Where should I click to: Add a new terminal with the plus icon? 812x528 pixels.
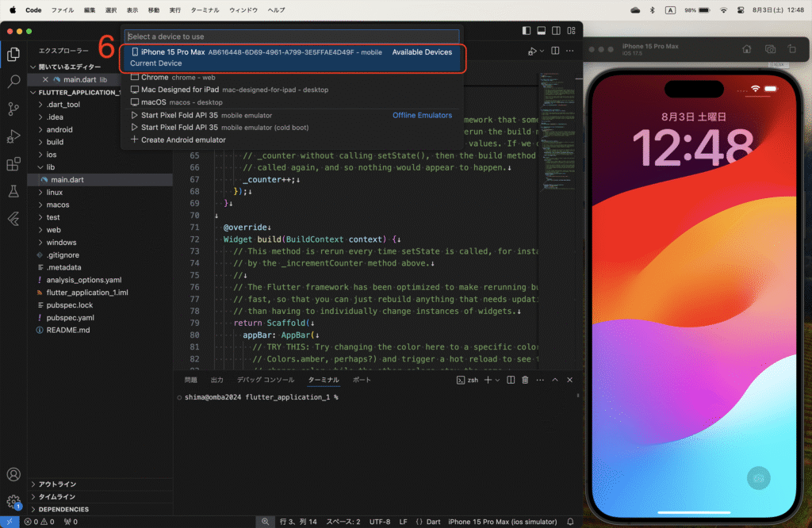coord(488,380)
